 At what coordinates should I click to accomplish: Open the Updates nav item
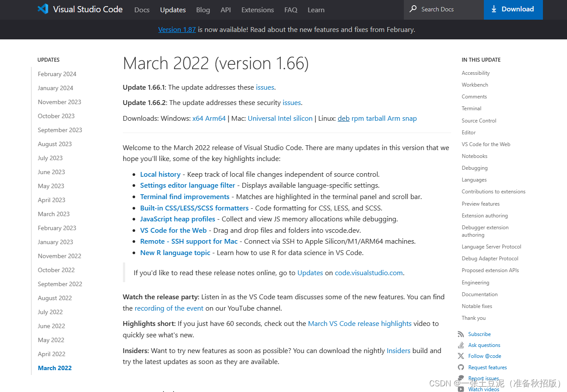pyautogui.click(x=173, y=10)
